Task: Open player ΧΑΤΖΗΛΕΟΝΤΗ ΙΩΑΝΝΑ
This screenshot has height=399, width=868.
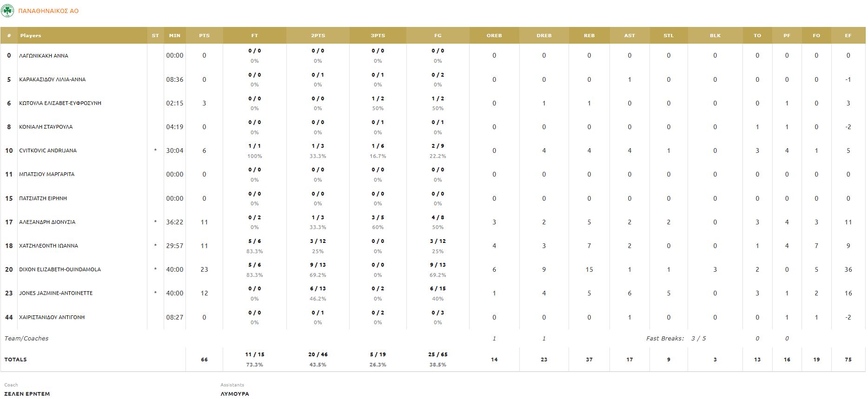Action: coord(48,246)
